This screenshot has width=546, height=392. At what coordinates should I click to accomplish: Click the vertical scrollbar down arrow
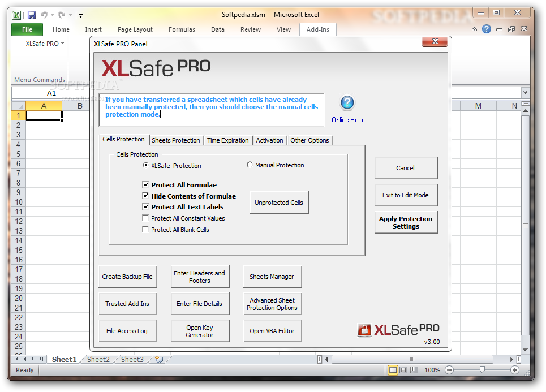tap(525, 350)
